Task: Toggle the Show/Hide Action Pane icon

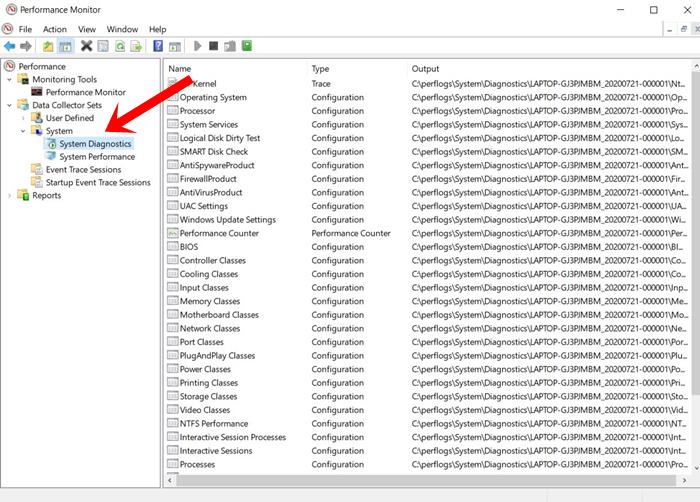Action: 175,46
